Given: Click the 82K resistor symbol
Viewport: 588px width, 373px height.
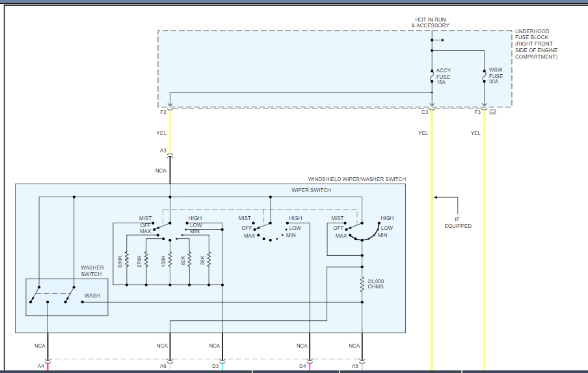Looking at the screenshot, I should (189, 260).
